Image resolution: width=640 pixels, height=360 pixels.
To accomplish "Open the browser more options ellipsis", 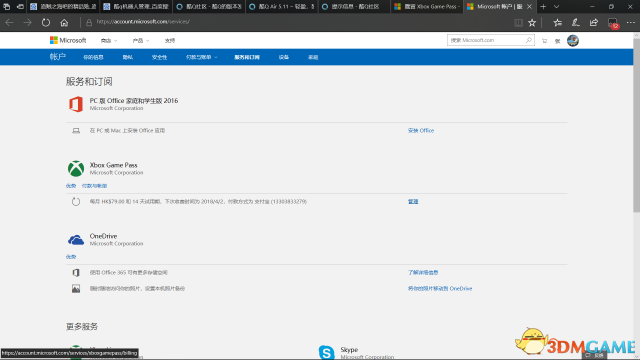I will [x=631, y=23].
